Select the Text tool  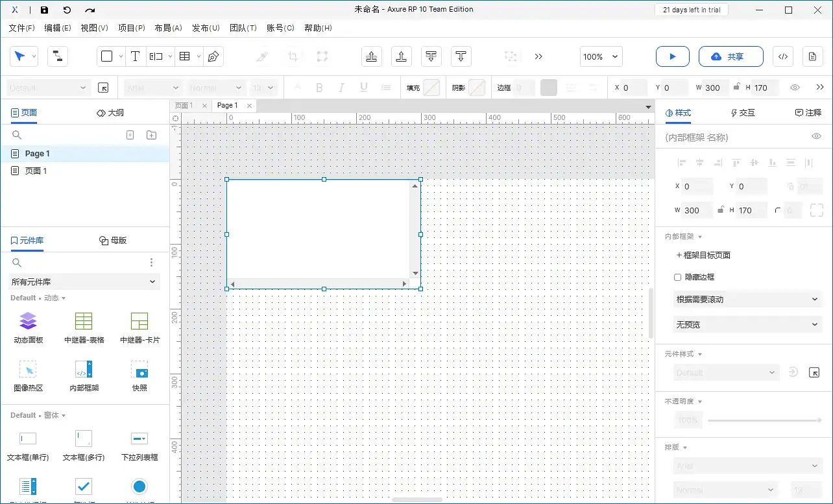[135, 56]
